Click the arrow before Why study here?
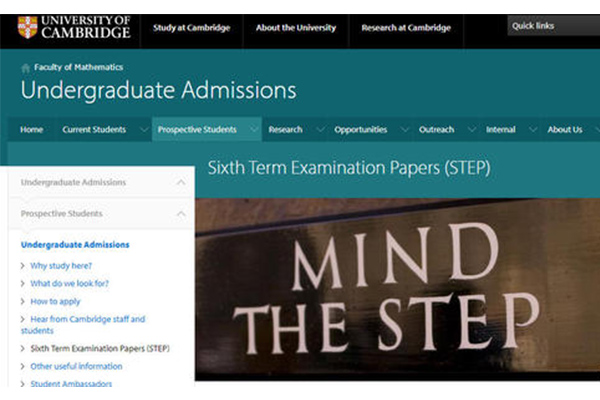 pos(23,266)
